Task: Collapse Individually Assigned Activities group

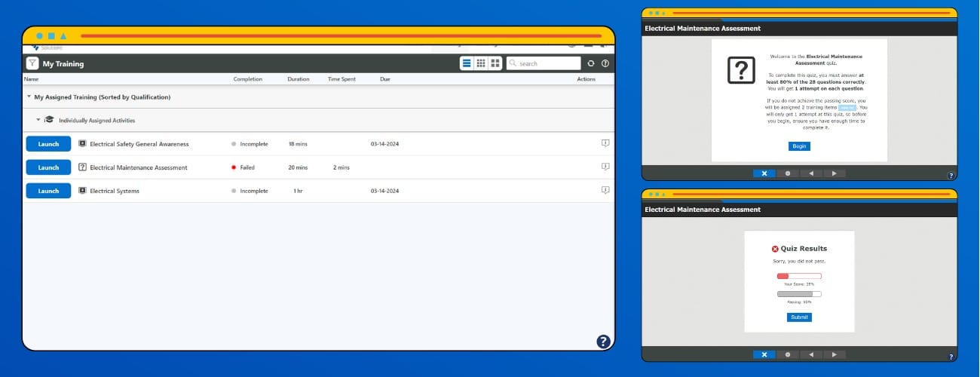Action: pyautogui.click(x=38, y=120)
